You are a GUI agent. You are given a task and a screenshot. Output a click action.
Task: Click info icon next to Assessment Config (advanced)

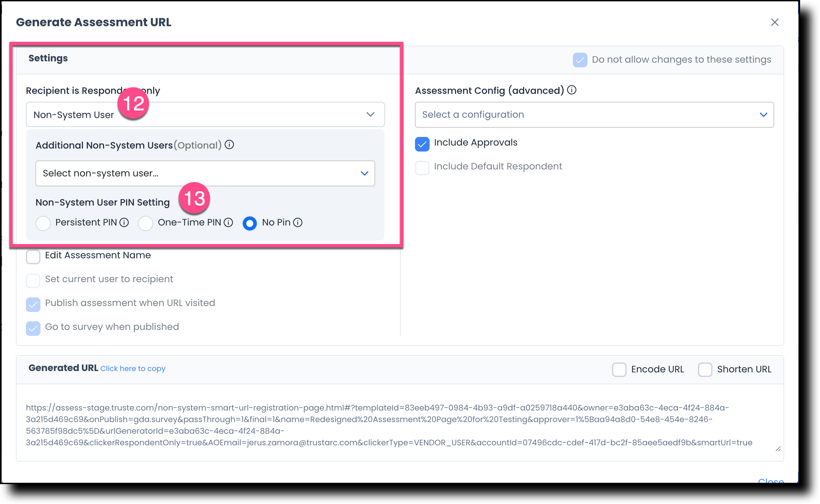(572, 90)
